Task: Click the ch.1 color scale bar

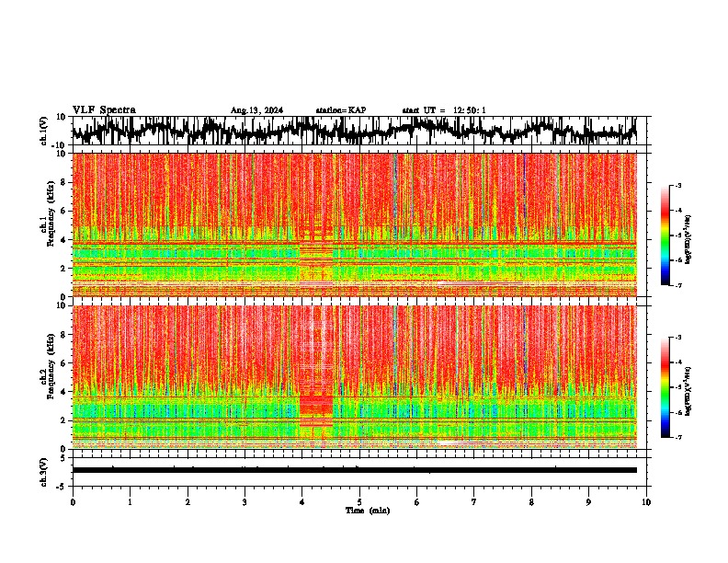Action: click(665, 236)
